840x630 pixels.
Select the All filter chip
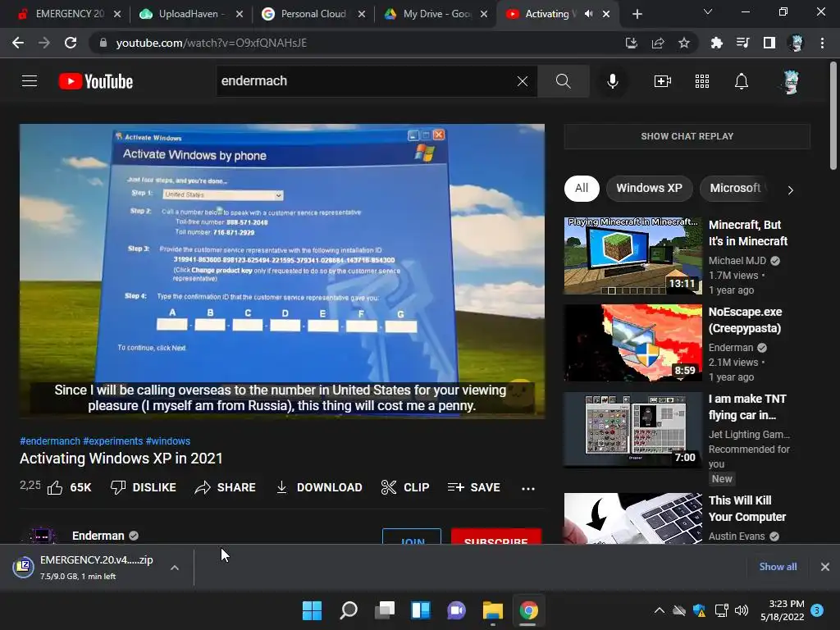click(582, 188)
